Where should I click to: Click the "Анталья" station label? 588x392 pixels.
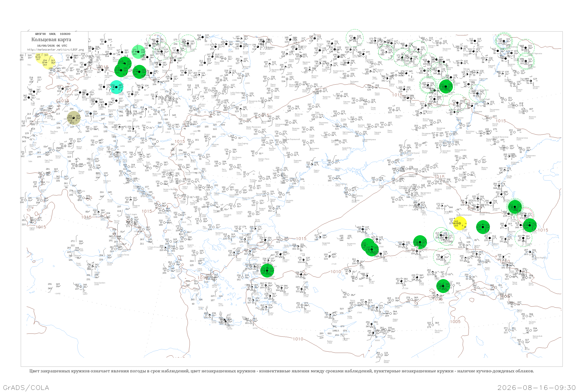click(x=307, y=311)
